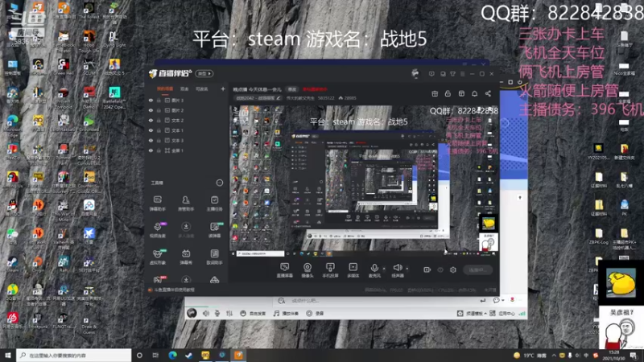
Task: Open the 房管助手 tool
Action: tap(186, 204)
